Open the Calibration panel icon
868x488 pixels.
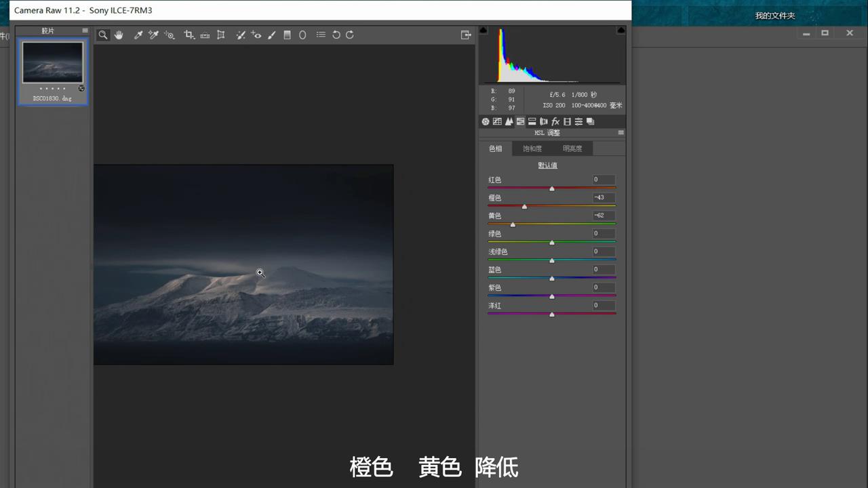(567, 121)
